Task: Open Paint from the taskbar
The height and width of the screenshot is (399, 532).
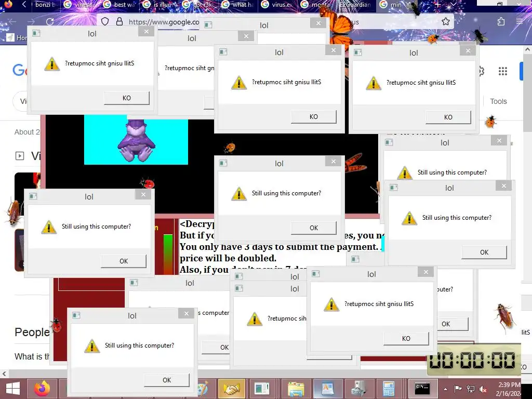Action: point(203,389)
